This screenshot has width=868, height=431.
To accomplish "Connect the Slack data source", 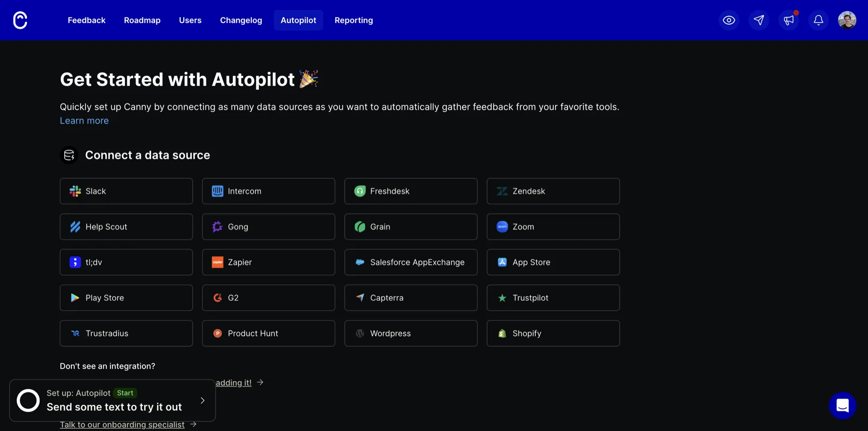I will pyautogui.click(x=126, y=191).
